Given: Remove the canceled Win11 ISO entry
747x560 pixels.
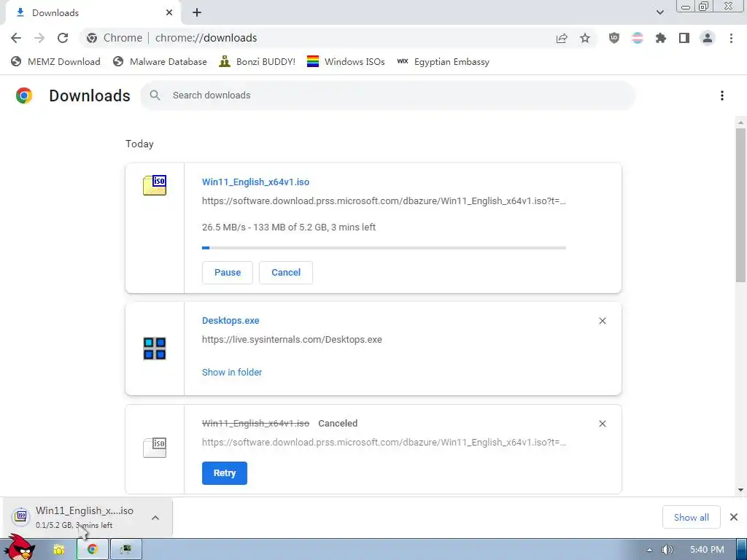Looking at the screenshot, I should [x=602, y=424].
